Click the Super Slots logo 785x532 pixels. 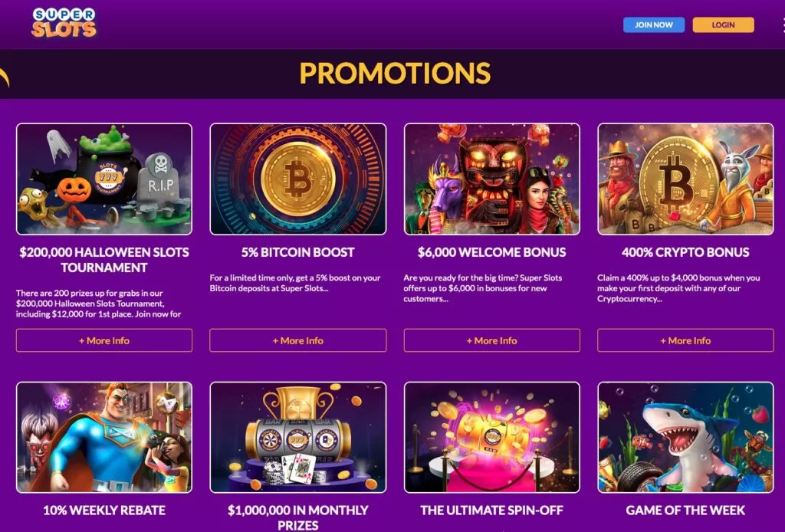pos(64,23)
